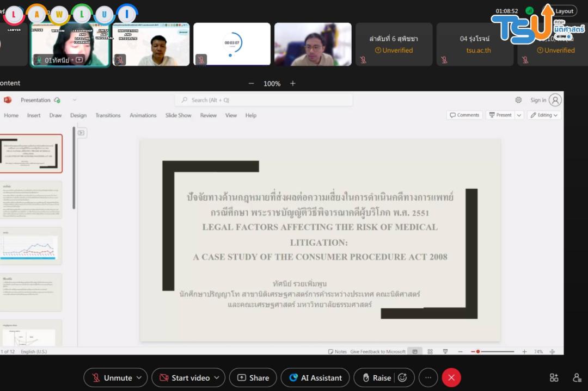Open the Slide Show tab
588x391 pixels.
point(178,115)
